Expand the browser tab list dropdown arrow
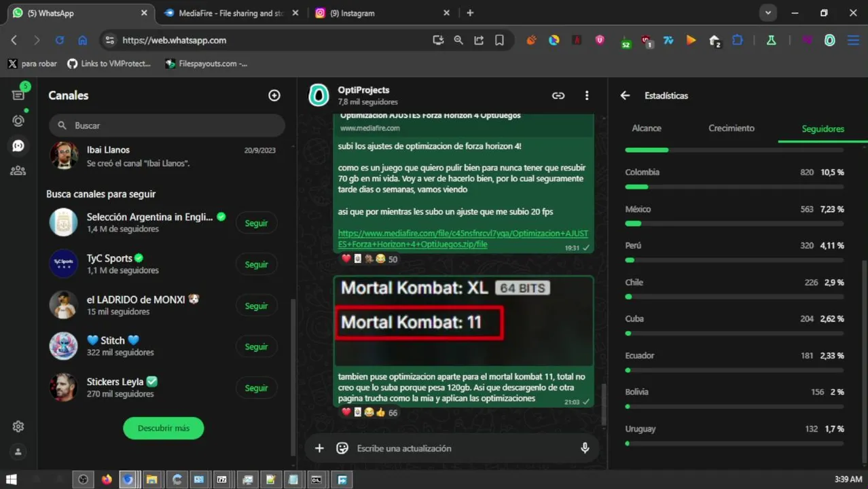The height and width of the screenshot is (489, 868). pyautogui.click(x=767, y=13)
